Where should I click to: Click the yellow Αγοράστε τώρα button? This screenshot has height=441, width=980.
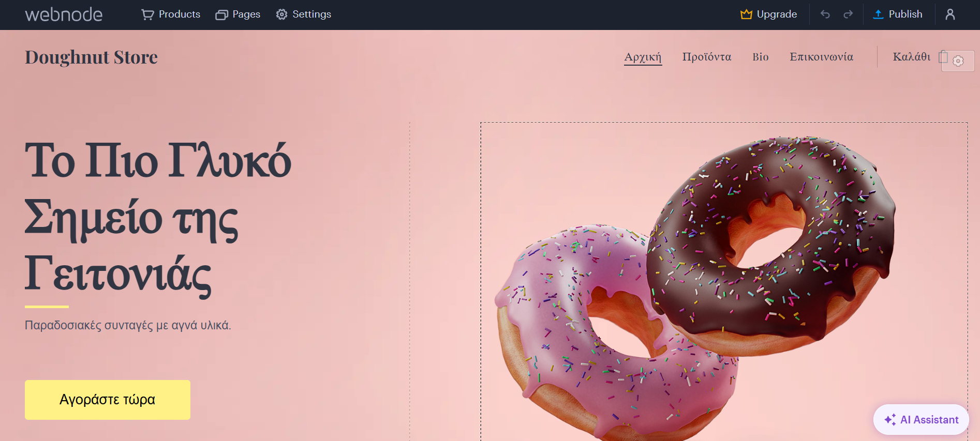coord(108,400)
